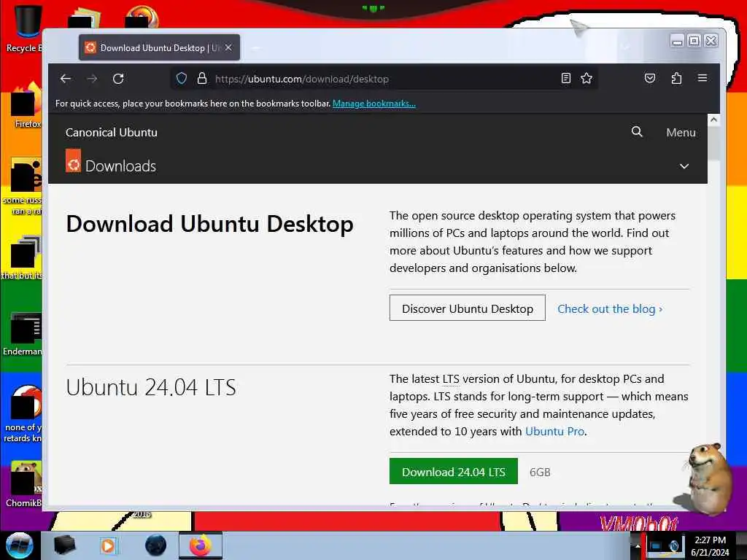Expand the Downloads section chevron
This screenshot has width=747, height=560.
coord(684,166)
